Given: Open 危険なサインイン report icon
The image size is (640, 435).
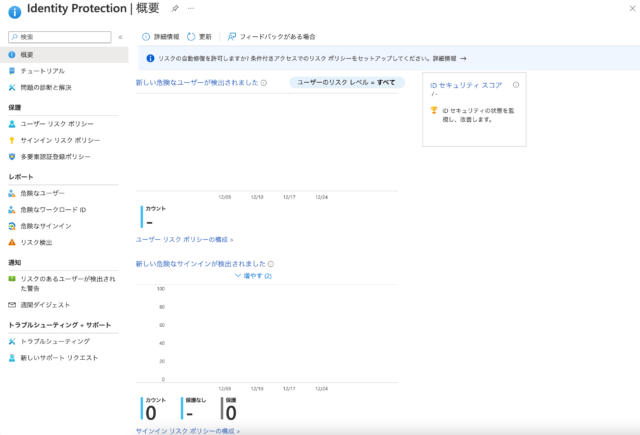Looking at the screenshot, I should coord(12,226).
